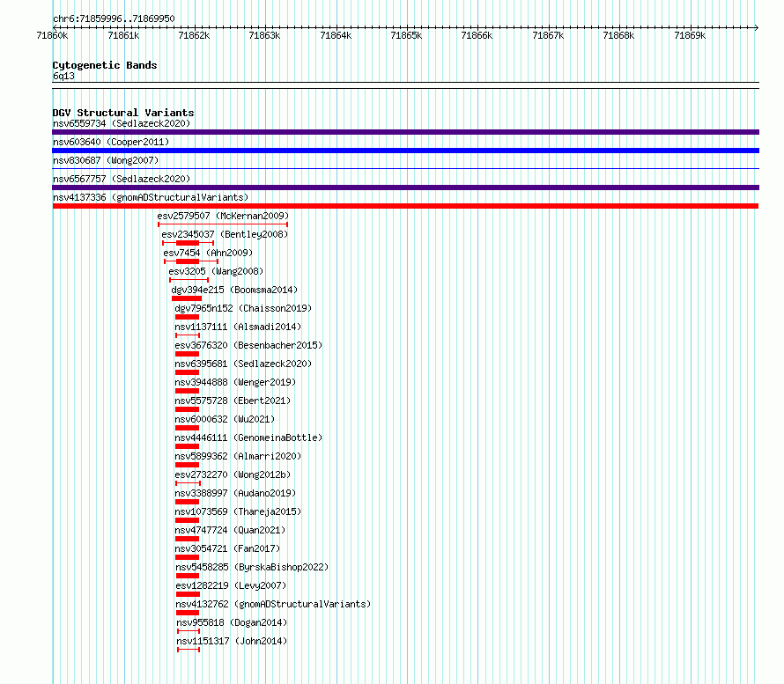This screenshot has height=684, width=784.
Task: Click the purple bar under nsv6559734
Action: tap(405, 132)
